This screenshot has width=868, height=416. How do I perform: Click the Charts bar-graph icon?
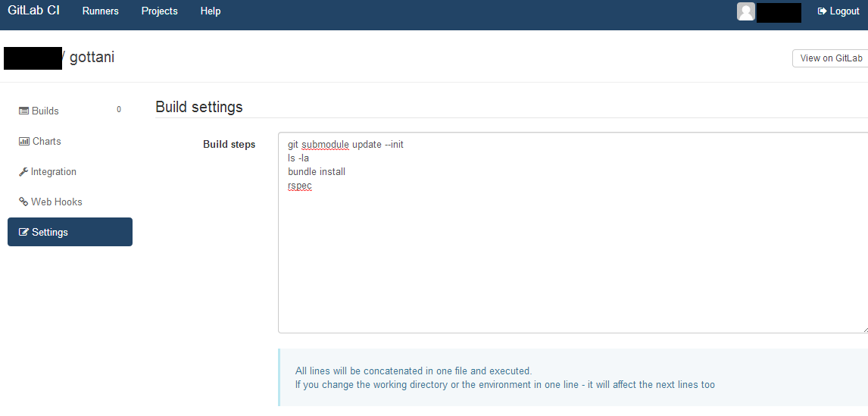[23, 141]
